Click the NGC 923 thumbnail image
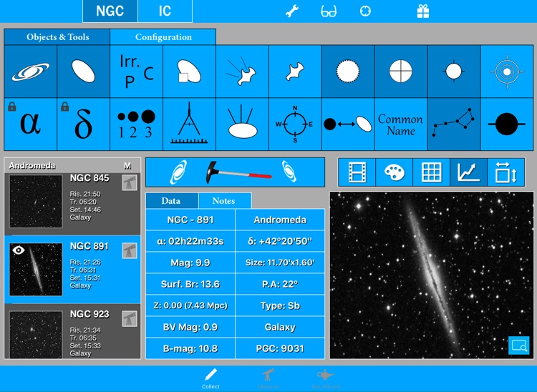Screen dimensions: 537x392 click(36, 334)
